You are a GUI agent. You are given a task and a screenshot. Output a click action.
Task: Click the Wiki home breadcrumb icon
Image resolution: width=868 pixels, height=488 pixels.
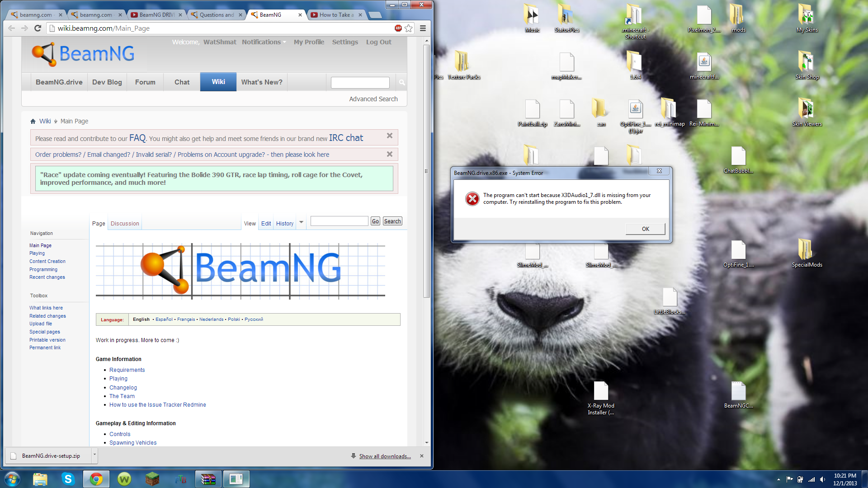33,121
